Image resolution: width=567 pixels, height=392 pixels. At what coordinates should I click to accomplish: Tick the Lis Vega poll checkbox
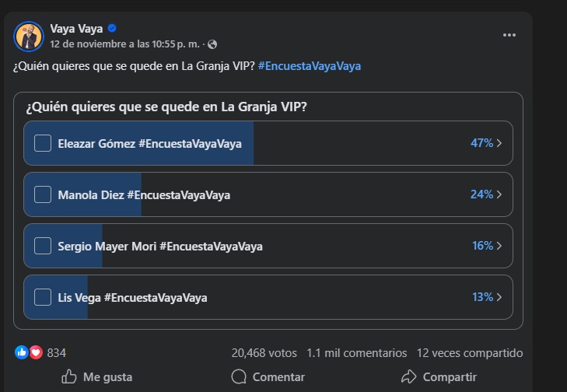click(43, 297)
